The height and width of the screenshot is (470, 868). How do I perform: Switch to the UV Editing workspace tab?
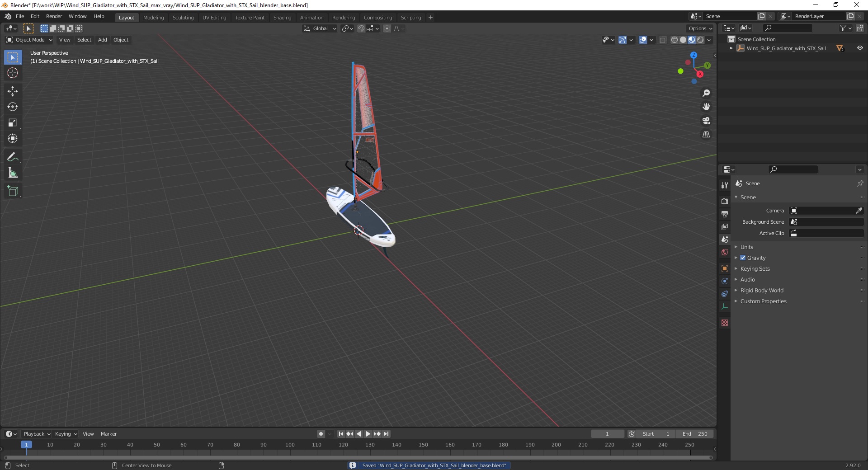click(x=214, y=18)
